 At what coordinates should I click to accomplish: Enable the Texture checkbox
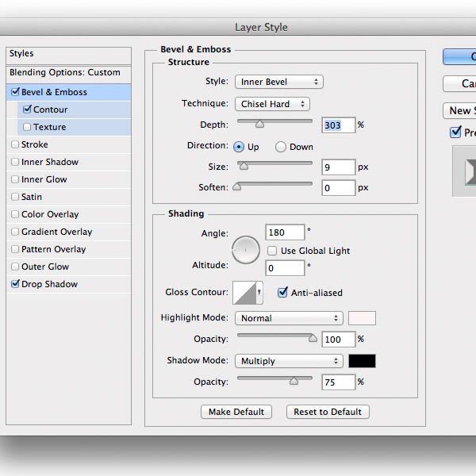click(x=27, y=127)
